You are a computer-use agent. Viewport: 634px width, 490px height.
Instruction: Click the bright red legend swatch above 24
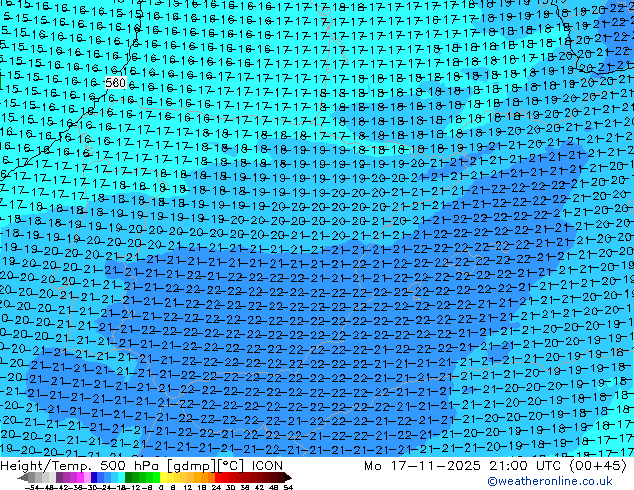[x=218, y=477]
